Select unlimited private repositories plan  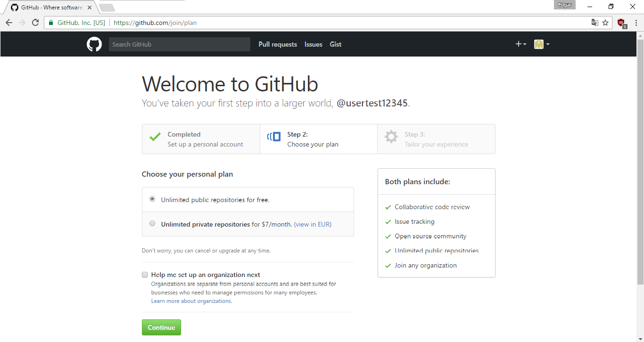tap(152, 223)
